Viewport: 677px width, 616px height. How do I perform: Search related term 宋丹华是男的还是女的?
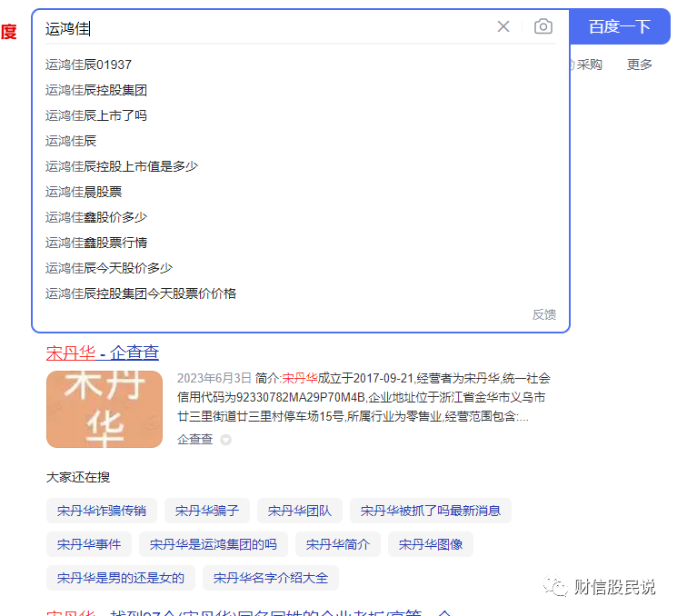click(121, 579)
